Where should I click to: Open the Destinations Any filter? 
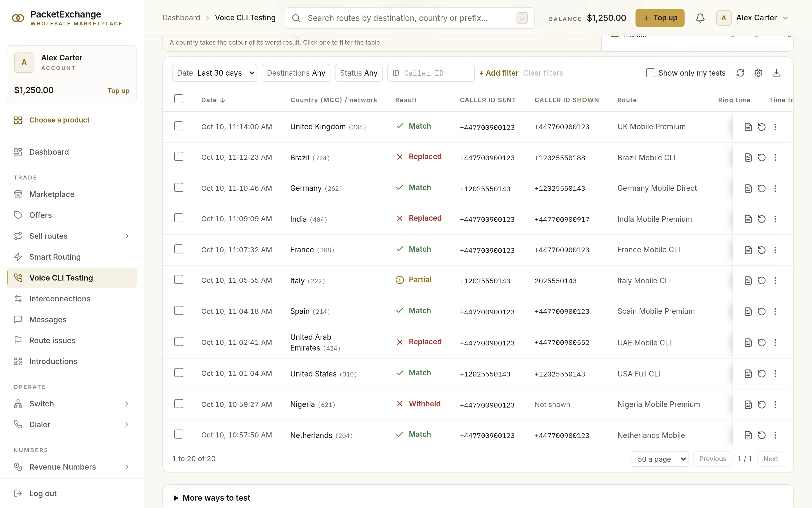coord(296,73)
